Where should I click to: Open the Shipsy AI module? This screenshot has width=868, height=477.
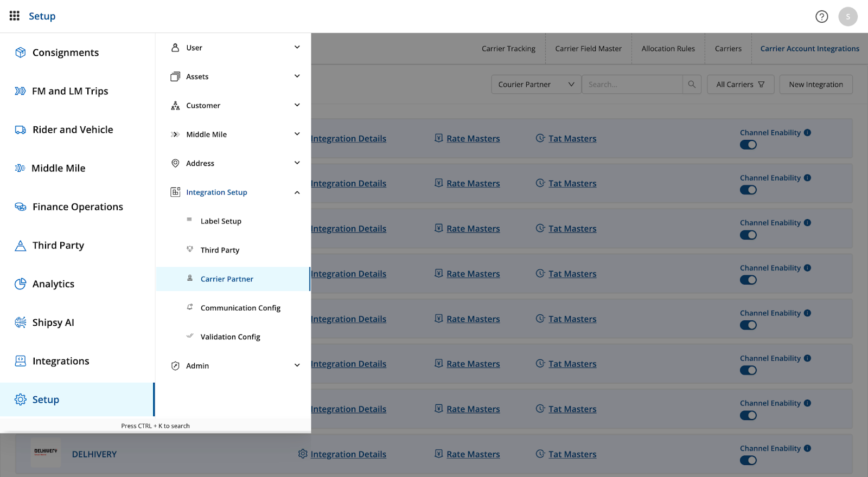[x=53, y=323]
